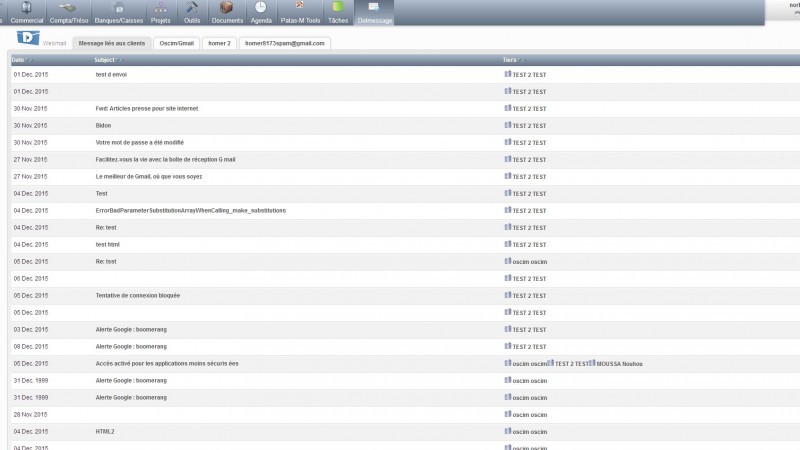Open the 'Re: test' message
800x450 pixels.
pos(106,228)
